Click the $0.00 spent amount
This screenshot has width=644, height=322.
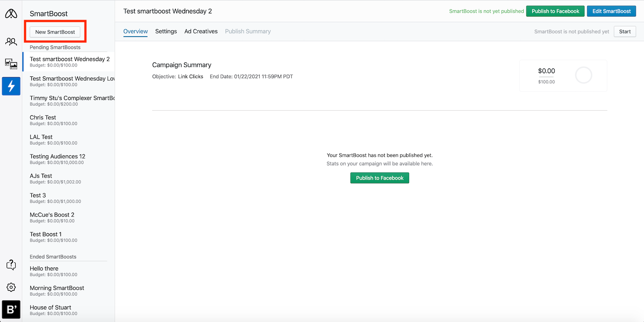(x=547, y=71)
